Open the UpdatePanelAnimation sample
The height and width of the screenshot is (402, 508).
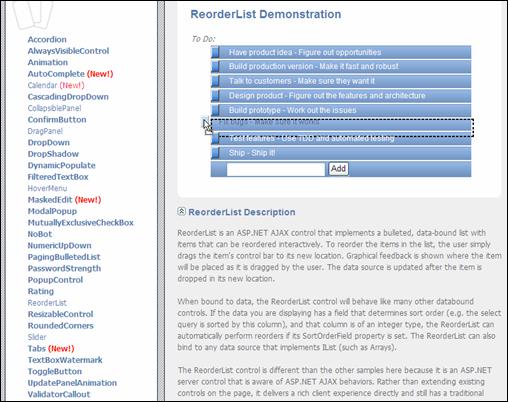pyautogui.click(x=72, y=383)
